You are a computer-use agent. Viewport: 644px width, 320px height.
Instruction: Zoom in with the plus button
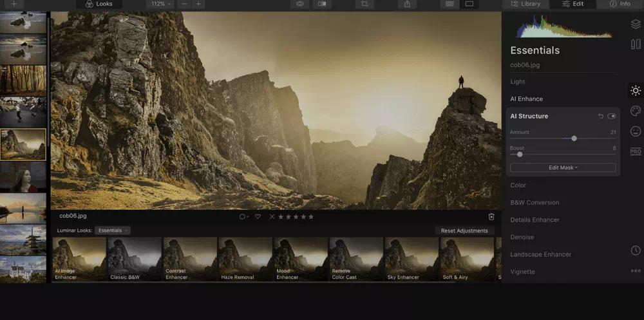tap(198, 4)
